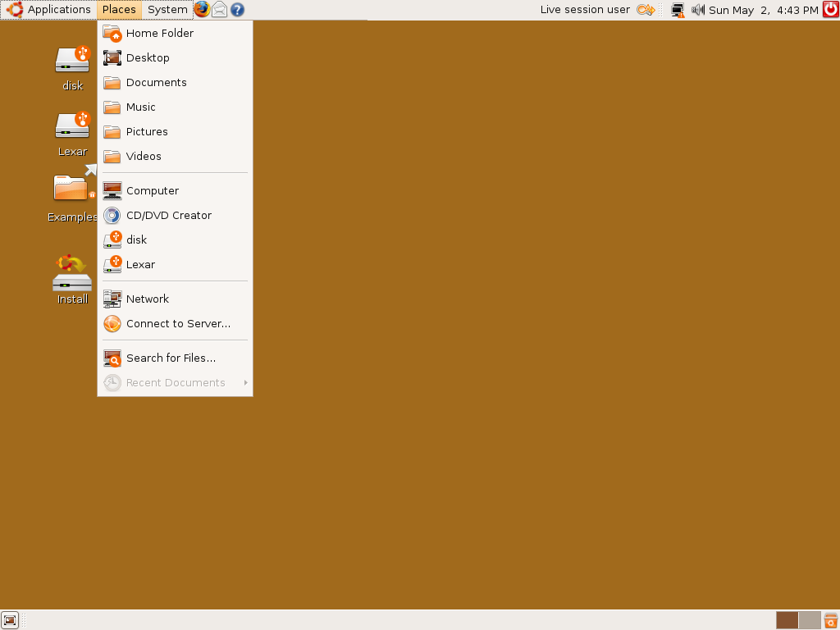
Task: Open the clock showing Sun May 2
Action: click(764, 10)
